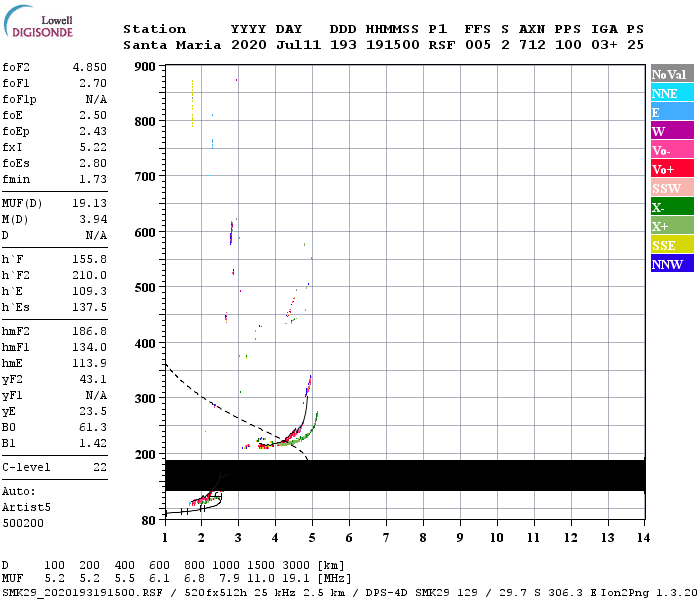Click the h`F2 value 210.0

[90, 275]
